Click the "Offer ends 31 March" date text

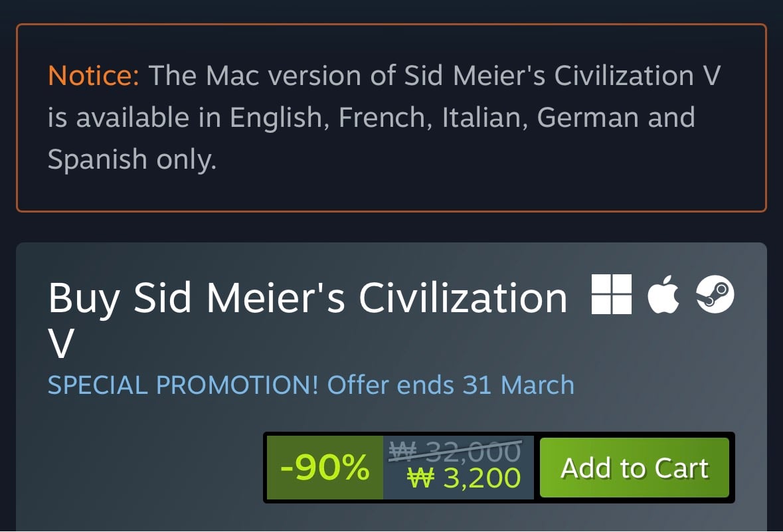[451, 385]
